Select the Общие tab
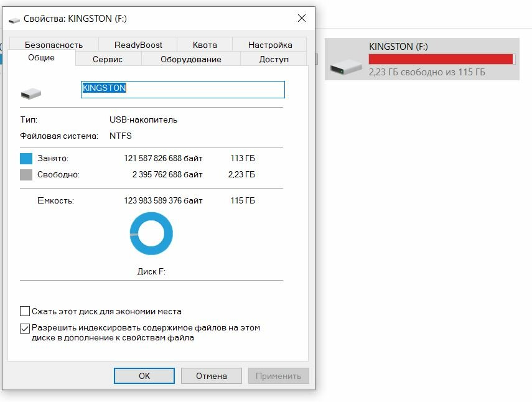Viewport: 532px width, 402px height. [x=42, y=58]
